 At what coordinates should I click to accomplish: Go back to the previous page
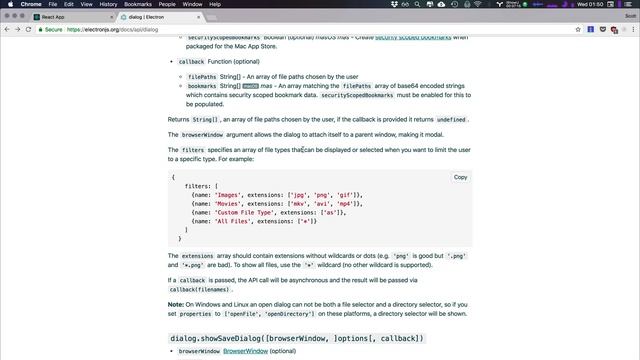point(7,29)
